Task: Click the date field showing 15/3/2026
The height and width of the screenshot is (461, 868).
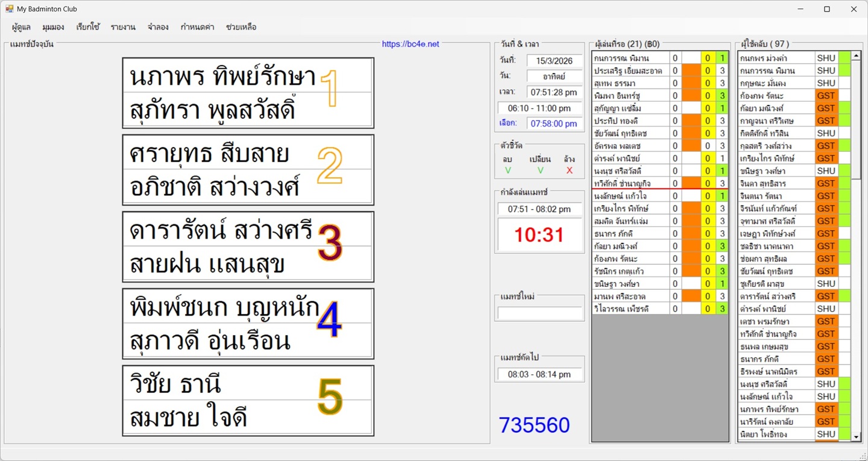Action: 554,60
